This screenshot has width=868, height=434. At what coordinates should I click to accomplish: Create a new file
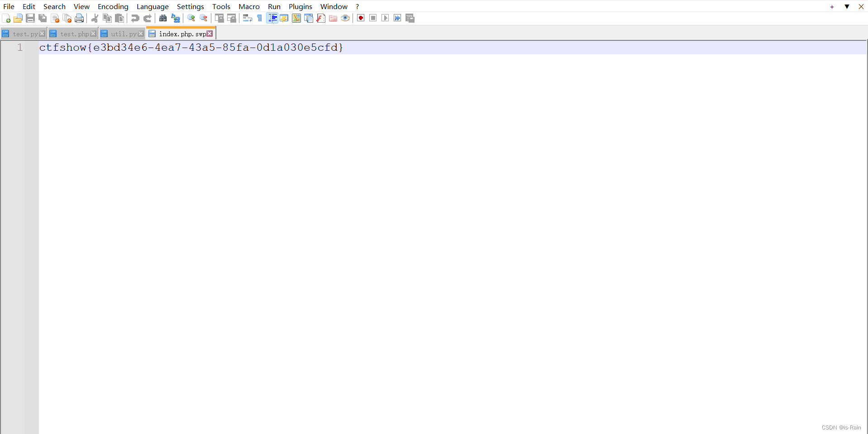click(x=6, y=18)
